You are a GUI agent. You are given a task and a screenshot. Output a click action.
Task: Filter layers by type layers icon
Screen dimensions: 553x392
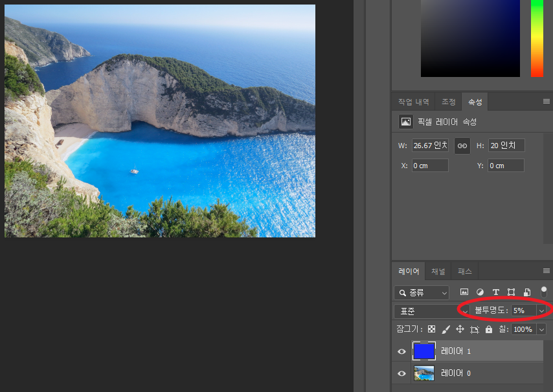tap(495, 292)
